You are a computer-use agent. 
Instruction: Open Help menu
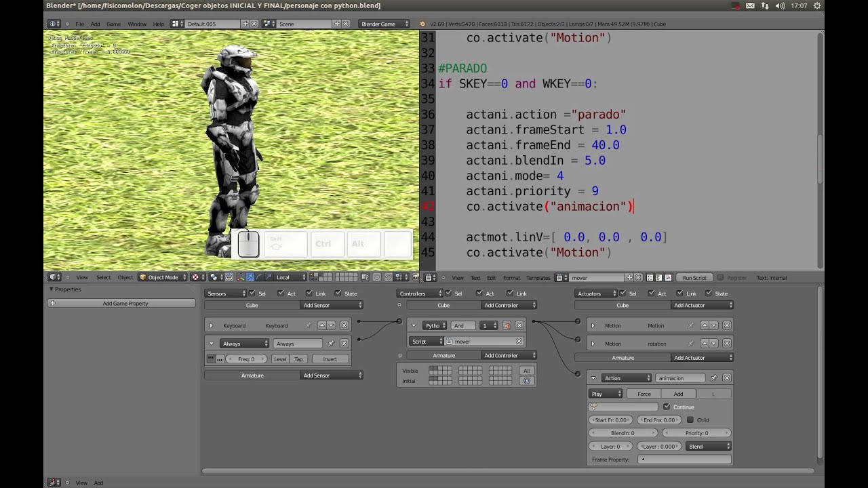(158, 24)
